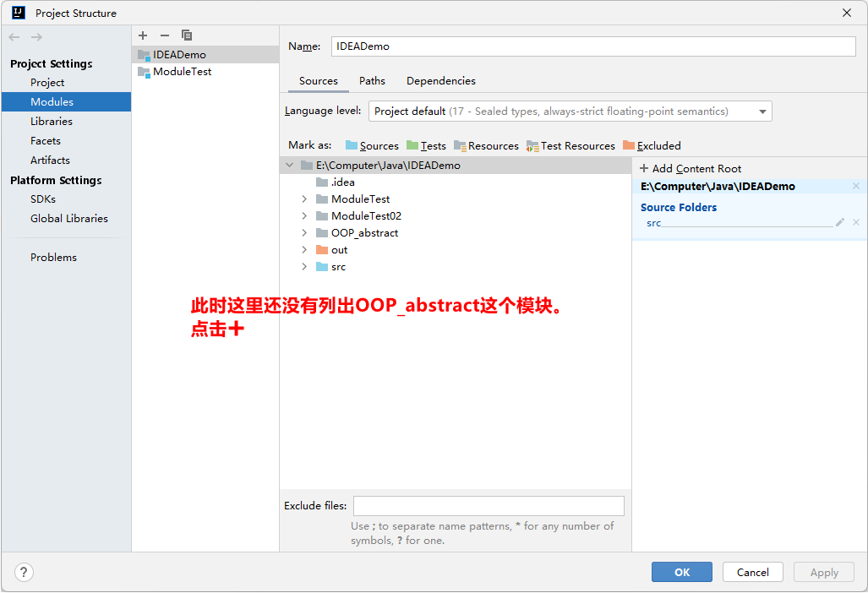Unmark the src source folder
This screenshot has height=593, width=868.
click(x=856, y=222)
